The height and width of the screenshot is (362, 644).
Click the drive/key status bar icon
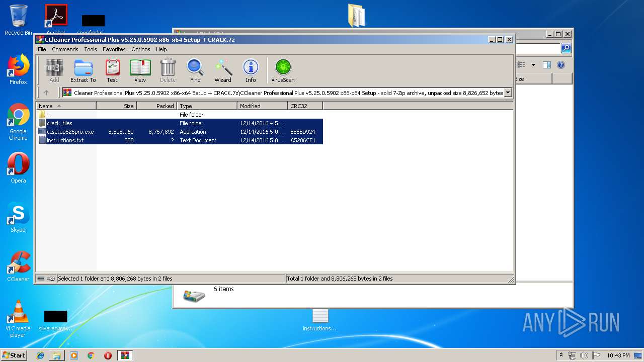(x=46, y=279)
